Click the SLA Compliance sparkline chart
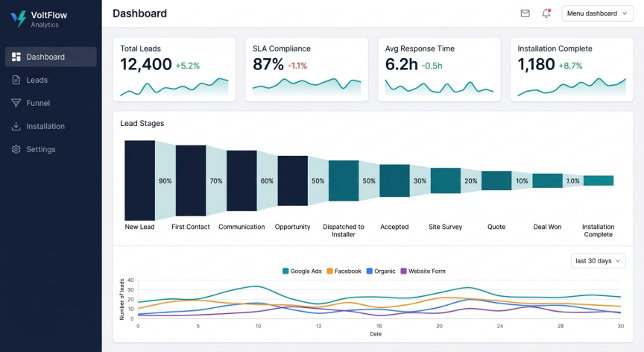Screen dimensions: 644x352 pyautogui.click(x=307, y=87)
